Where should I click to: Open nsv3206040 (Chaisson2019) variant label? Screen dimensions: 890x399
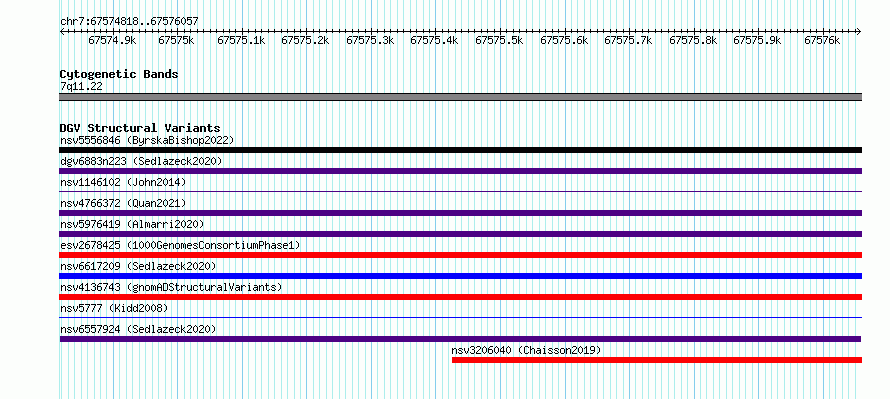[526, 350]
